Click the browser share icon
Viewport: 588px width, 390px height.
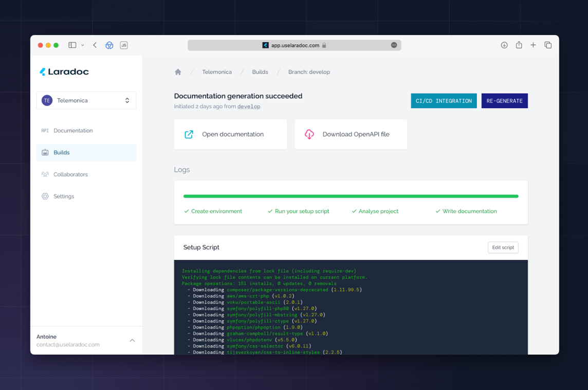[519, 45]
